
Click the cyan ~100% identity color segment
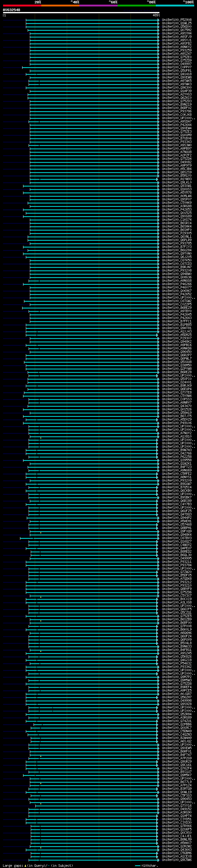pyautogui.click(x=175, y=6)
